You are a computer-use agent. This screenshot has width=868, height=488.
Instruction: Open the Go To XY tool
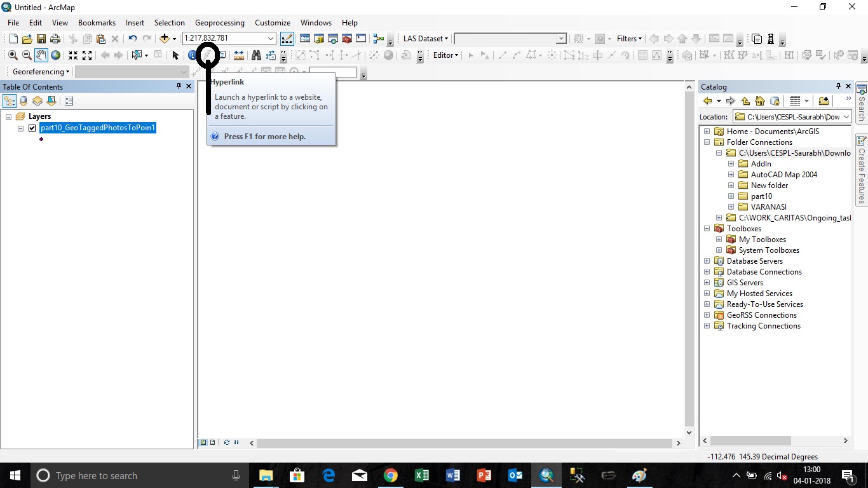pyautogui.click(x=271, y=55)
